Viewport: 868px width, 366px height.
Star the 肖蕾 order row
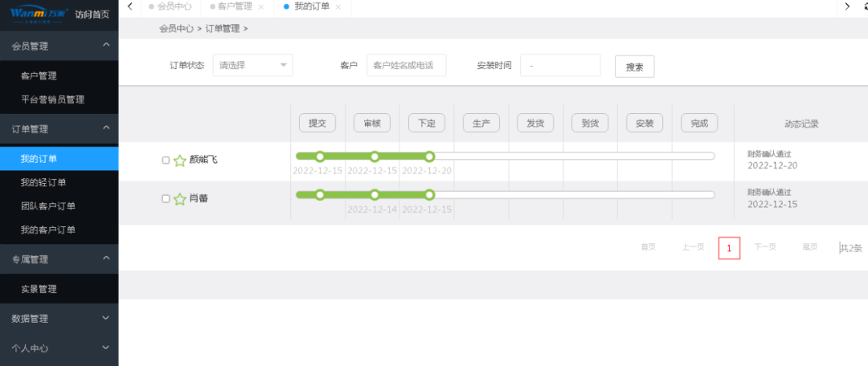pyautogui.click(x=179, y=200)
